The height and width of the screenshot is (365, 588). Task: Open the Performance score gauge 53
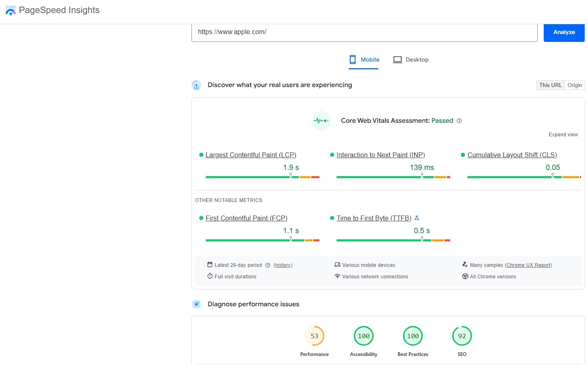click(x=315, y=336)
